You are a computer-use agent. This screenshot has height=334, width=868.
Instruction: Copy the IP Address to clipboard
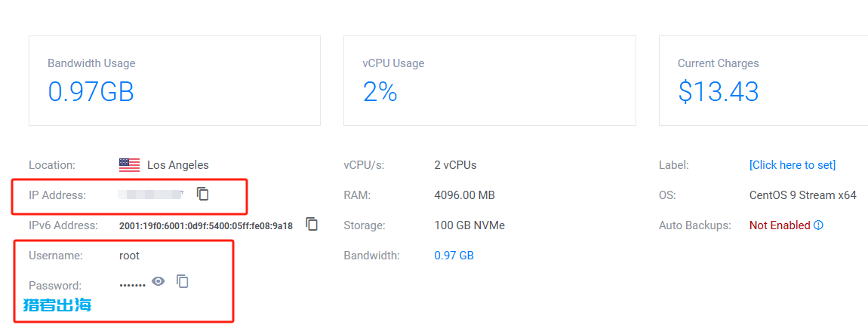click(203, 194)
